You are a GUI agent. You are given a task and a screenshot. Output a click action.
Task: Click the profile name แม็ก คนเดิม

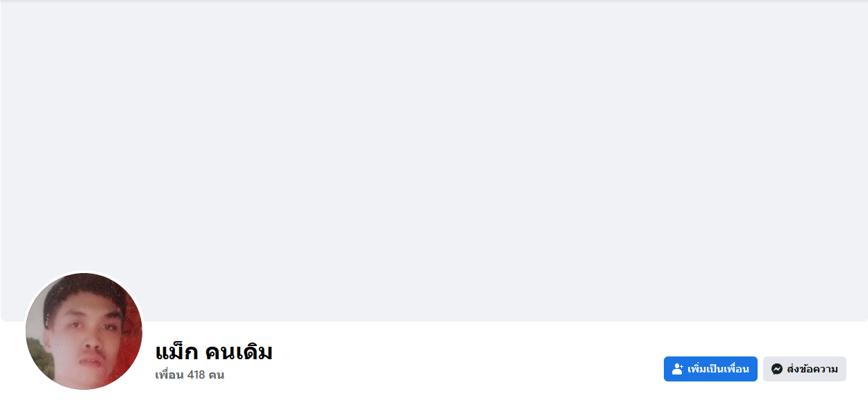point(214,352)
